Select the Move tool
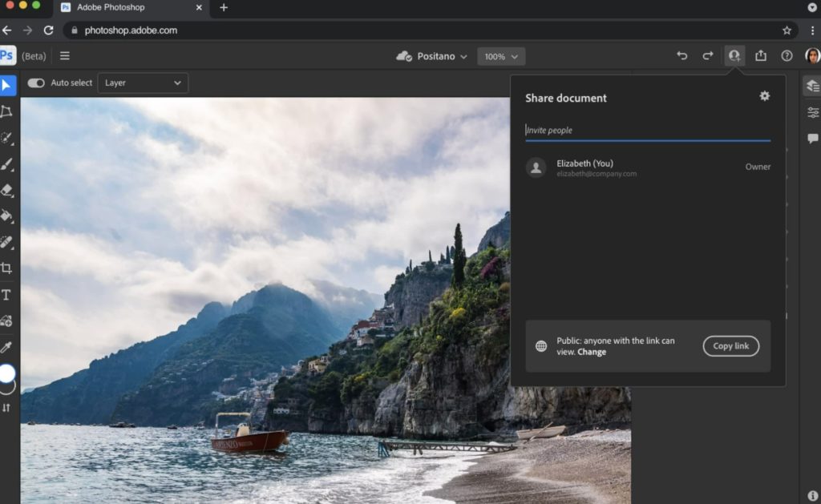This screenshot has height=504, width=821. tap(7, 85)
